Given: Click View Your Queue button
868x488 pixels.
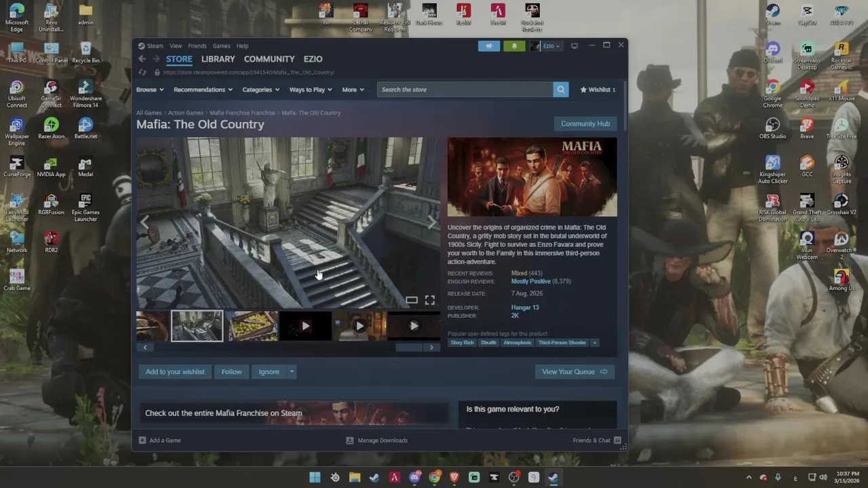Looking at the screenshot, I should coord(574,371).
